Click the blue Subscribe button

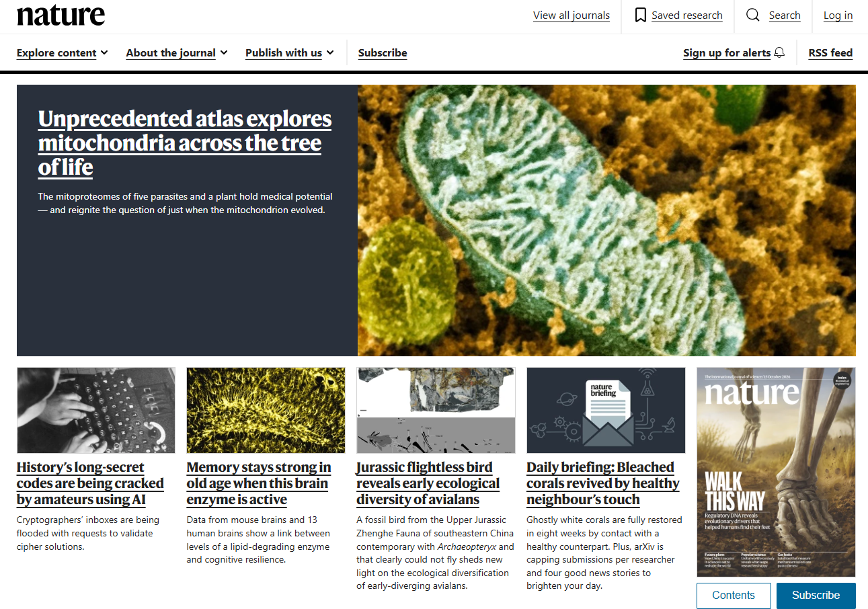pos(816,596)
